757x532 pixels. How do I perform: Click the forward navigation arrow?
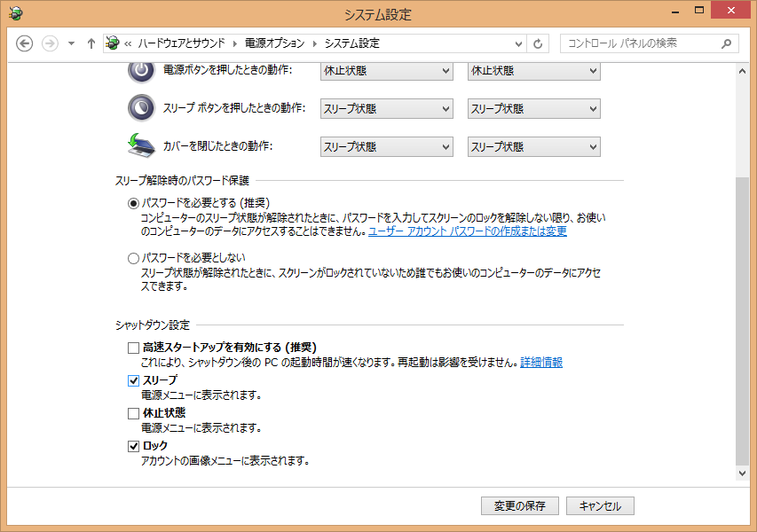[50, 43]
